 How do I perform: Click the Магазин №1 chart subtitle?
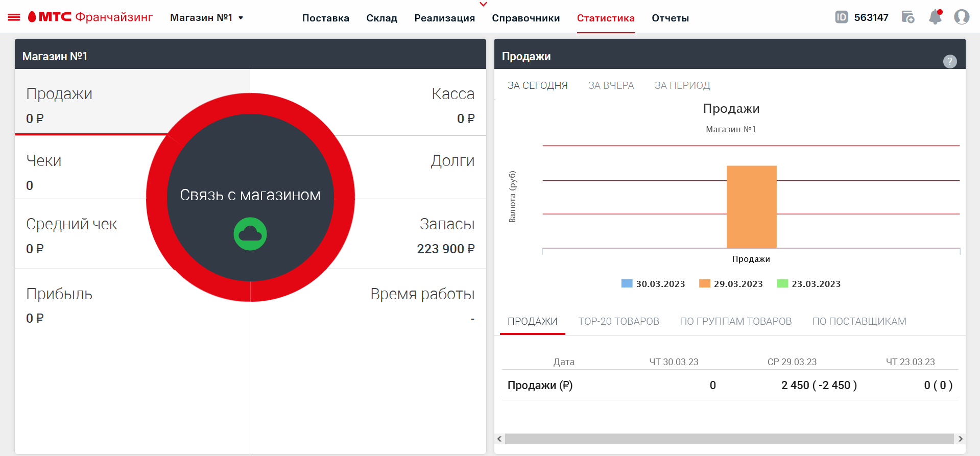point(731,129)
